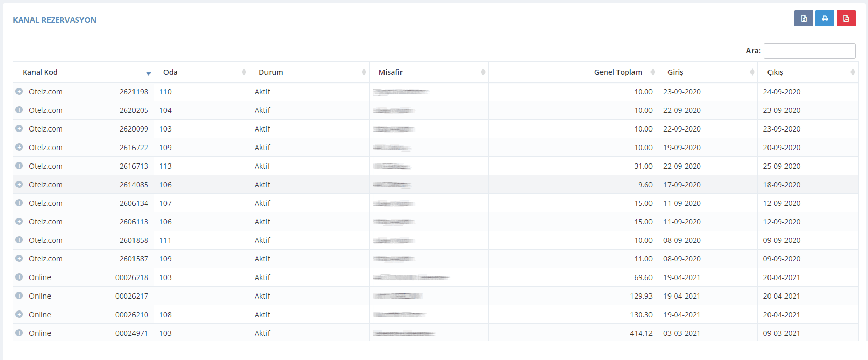868x360 pixels.
Task: Focus the Ara search input field
Action: click(809, 51)
